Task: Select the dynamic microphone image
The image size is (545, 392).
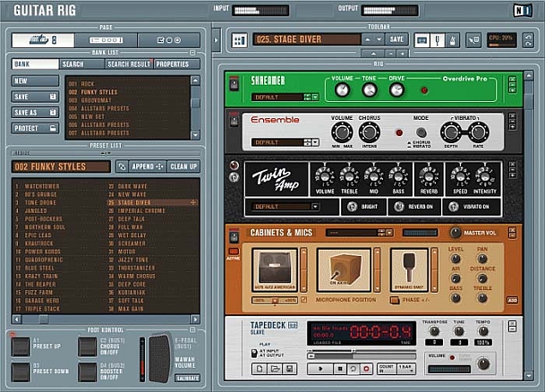Action: [409, 270]
